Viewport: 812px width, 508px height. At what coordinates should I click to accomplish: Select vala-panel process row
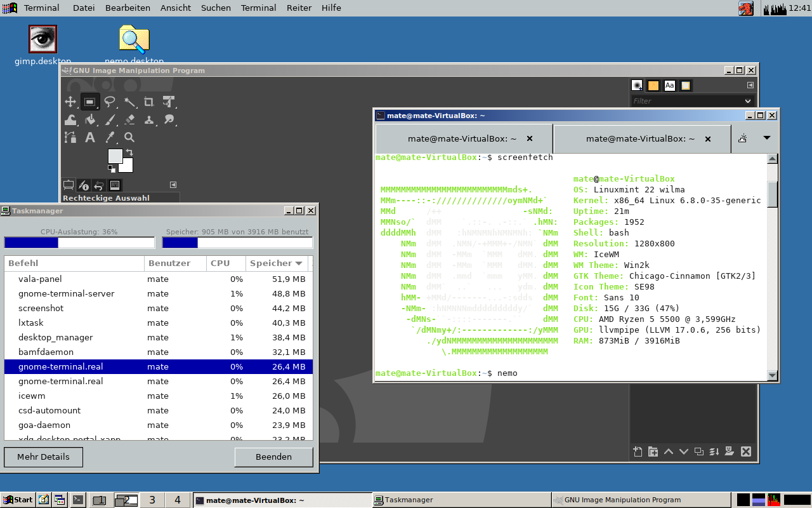pos(159,279)
